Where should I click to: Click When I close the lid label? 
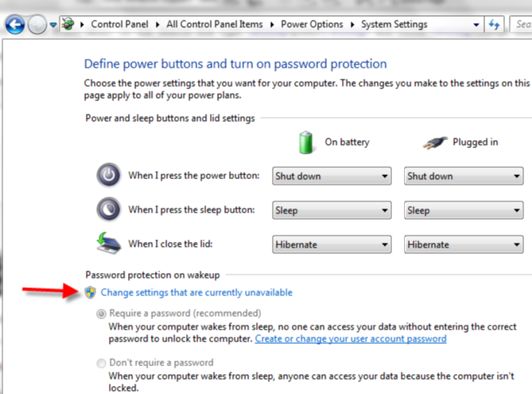tap(170, 244)
